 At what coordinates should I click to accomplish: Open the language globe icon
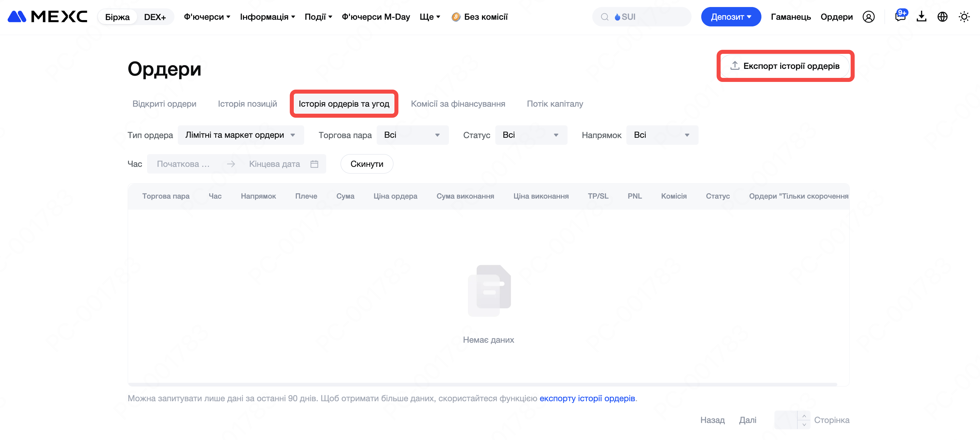[942, 17]
